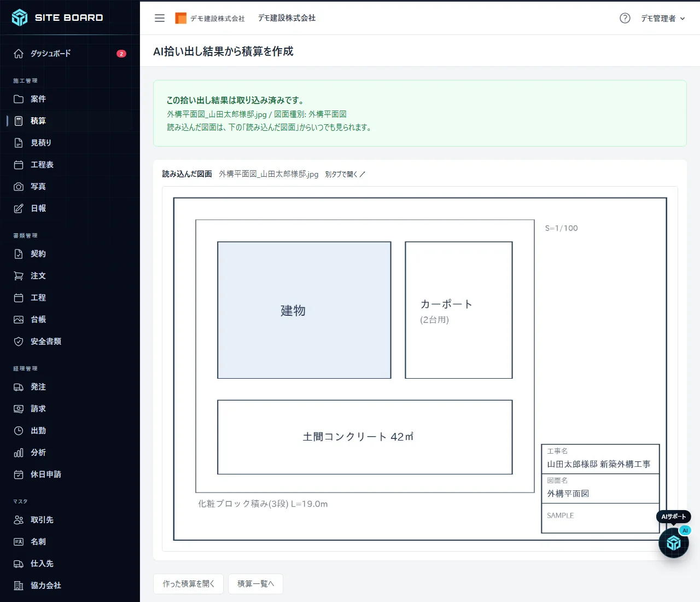Open 台帳 menu item

[70, 320]
